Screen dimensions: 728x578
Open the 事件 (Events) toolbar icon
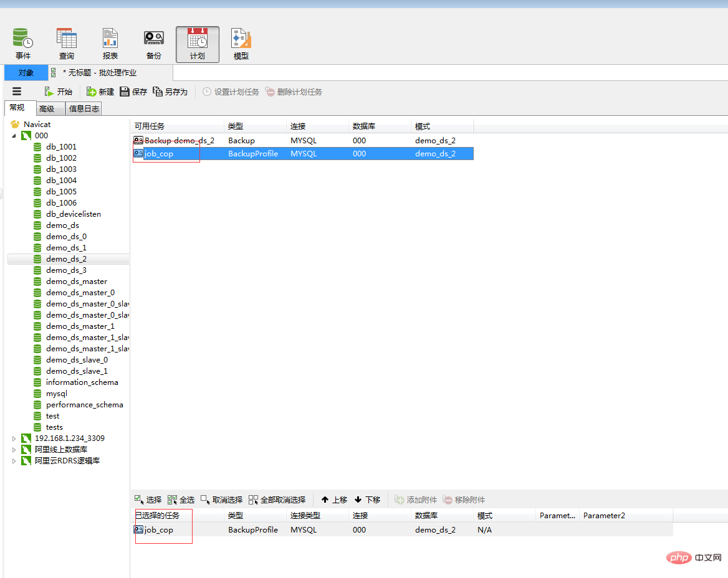(x=22, y=44)
